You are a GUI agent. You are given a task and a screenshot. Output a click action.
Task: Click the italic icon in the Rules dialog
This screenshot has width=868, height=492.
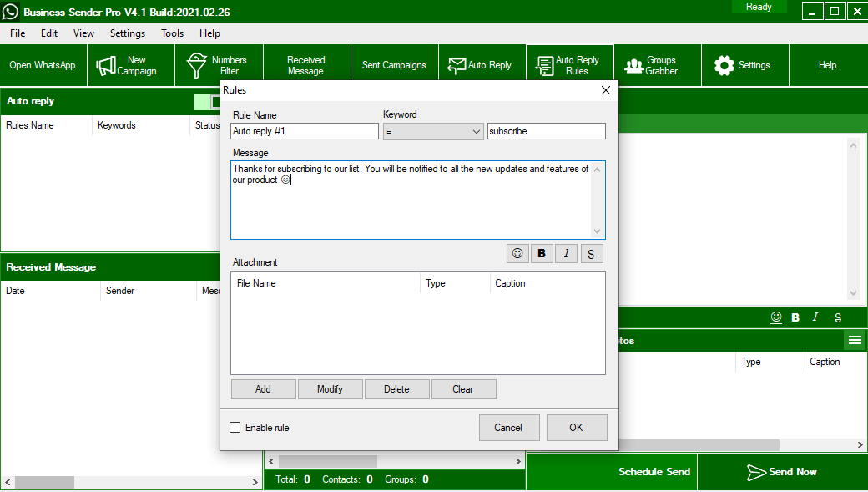[566, 253]
